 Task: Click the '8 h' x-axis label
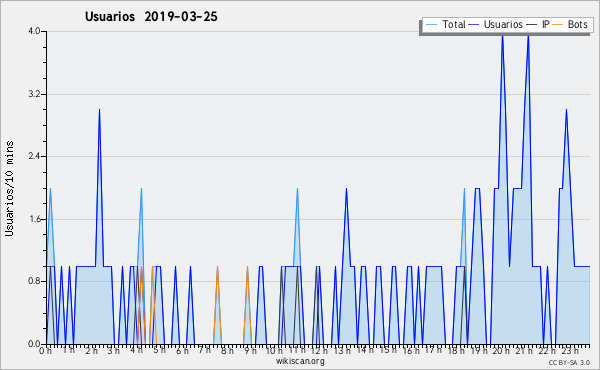(x=228, y=350)
